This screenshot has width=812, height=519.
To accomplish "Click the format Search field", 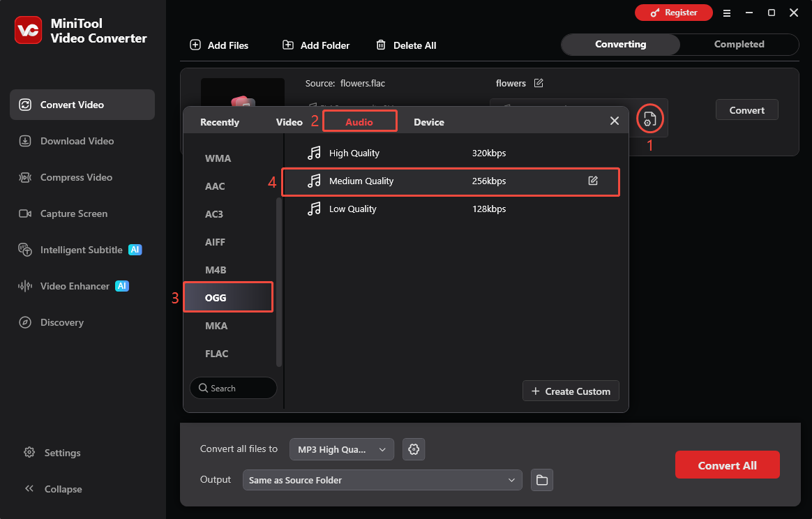I will (x=233, y=388).
